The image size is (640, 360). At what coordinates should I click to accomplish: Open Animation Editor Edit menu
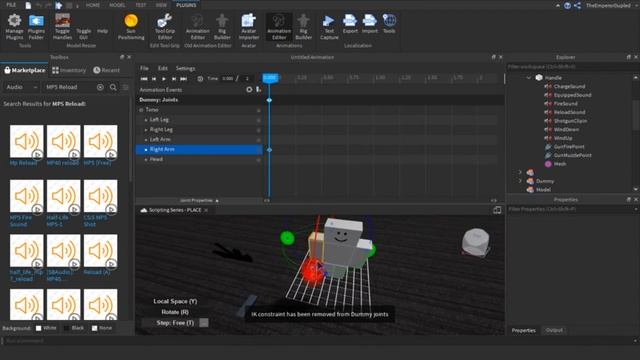click(x=162, y=68)
